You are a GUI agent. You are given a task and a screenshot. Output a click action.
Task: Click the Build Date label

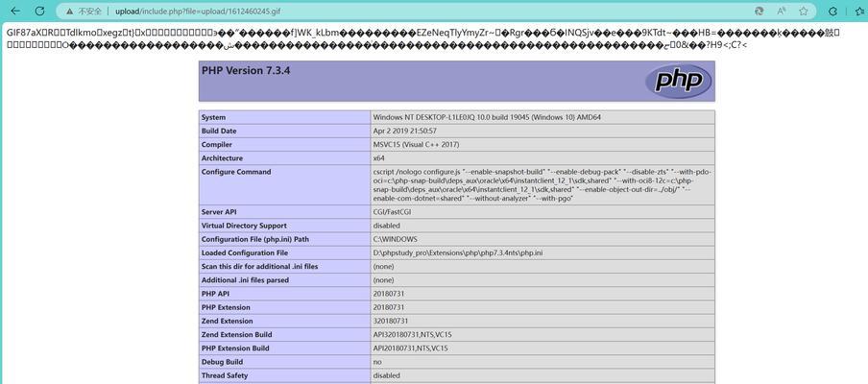[219, 132]
